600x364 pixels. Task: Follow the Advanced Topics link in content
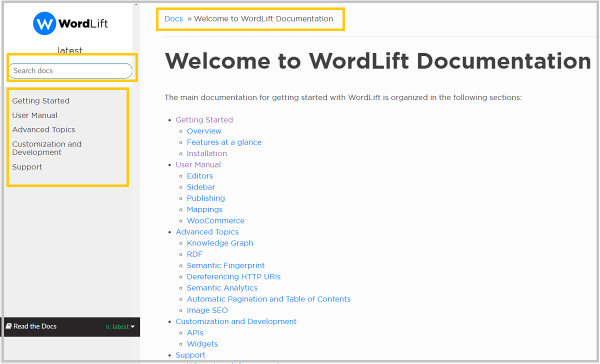coord(207,232)
